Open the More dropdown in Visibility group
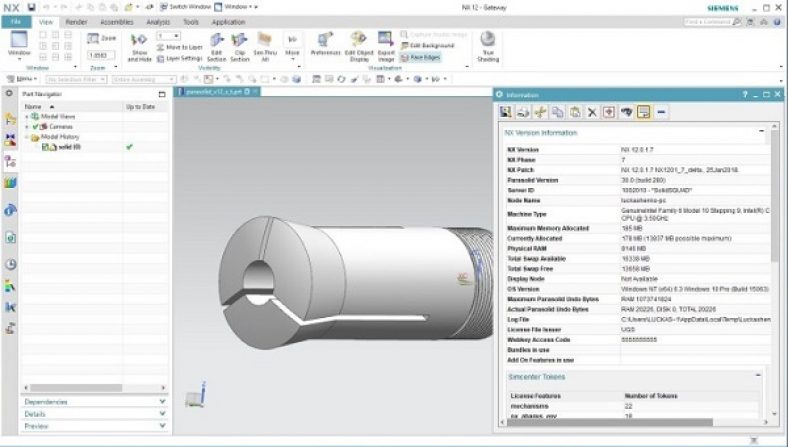The image size is (788, 447). (x=292, y=45)
